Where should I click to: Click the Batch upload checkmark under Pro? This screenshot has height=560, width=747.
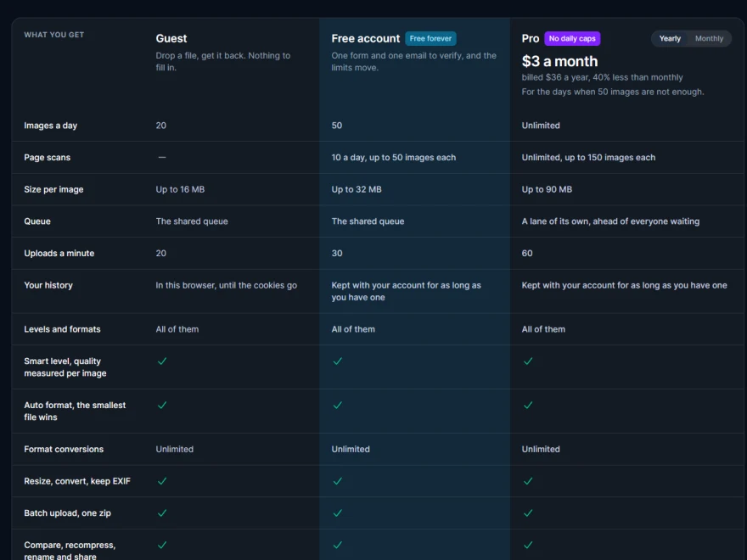coord(528,513)
